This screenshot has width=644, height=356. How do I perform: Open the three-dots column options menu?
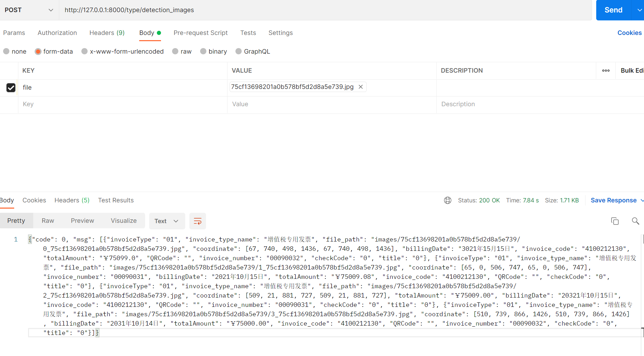pyautogui.click(x=606, y=71)
